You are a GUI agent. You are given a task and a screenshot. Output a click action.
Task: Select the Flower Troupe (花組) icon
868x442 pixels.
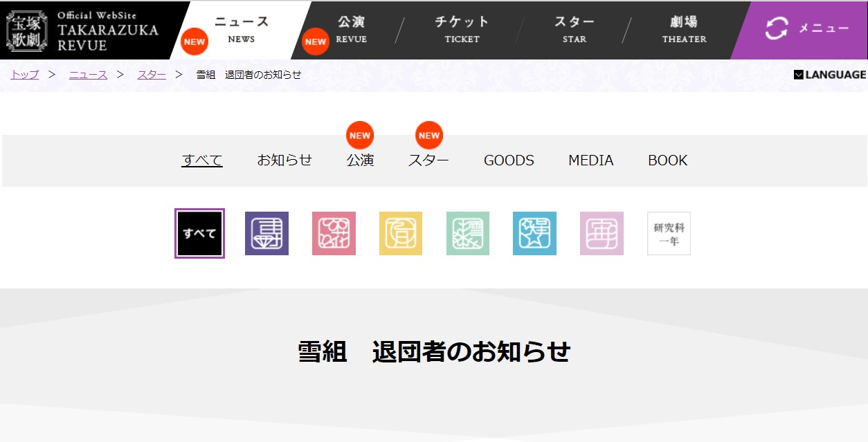334,233
